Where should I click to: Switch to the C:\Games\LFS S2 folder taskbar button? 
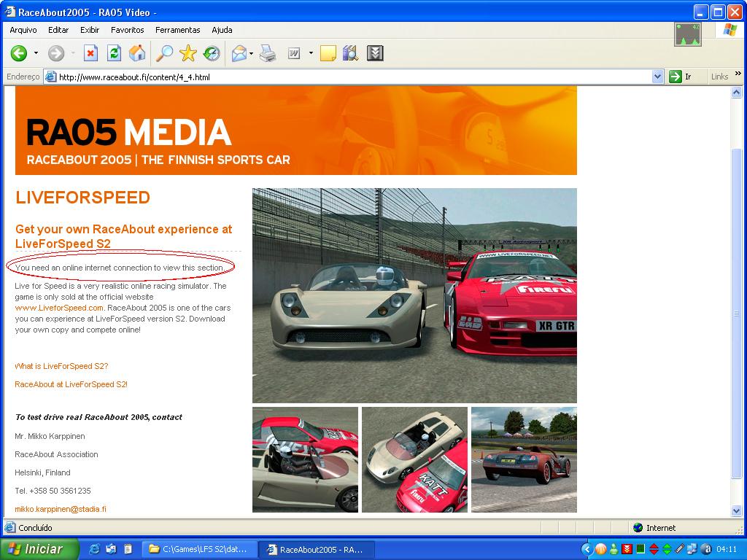click(200, 550)
